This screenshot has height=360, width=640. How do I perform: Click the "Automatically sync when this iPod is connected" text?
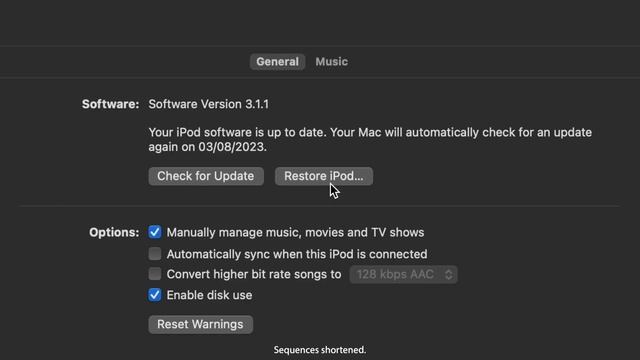pyautogui.click(x=297, y=254)
